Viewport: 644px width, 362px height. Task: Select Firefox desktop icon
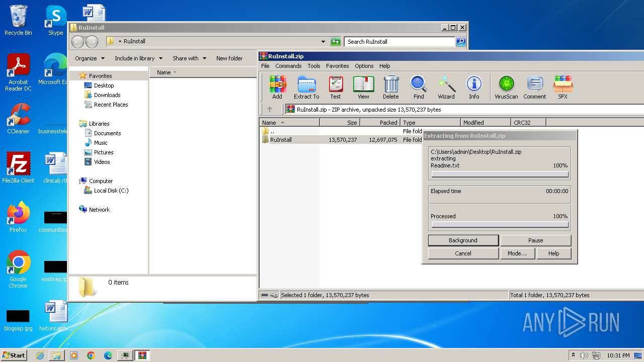point(18,217)
